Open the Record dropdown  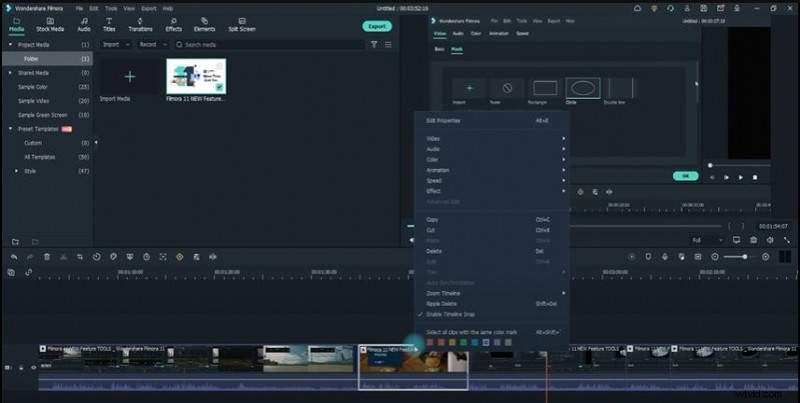tap(153, 45)
